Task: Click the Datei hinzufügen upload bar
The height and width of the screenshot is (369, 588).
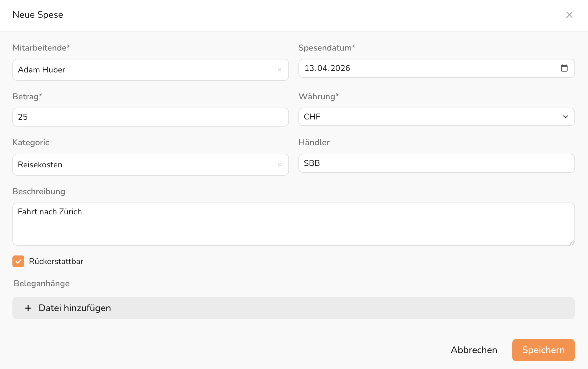Action: pyautogui.click(x=293, y=308)
